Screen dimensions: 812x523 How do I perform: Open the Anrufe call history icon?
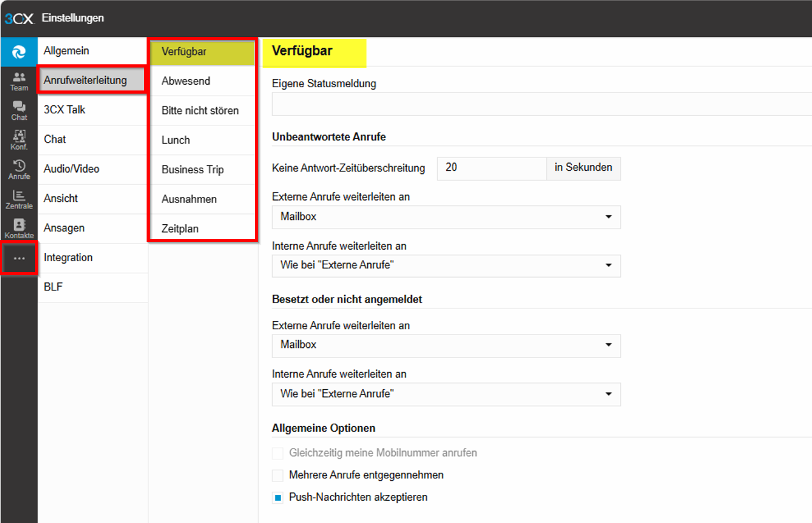(x=19, y=169)
